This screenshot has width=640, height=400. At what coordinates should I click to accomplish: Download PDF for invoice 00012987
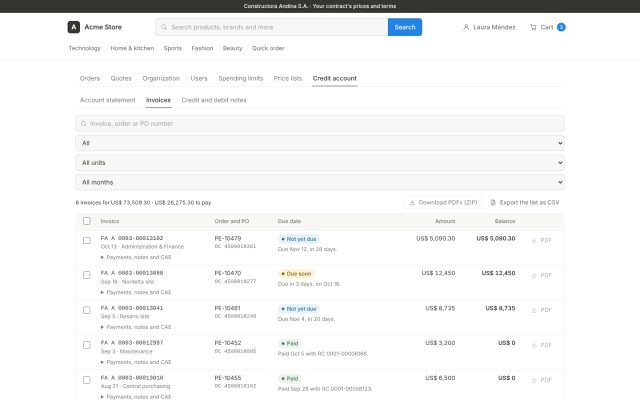(x=542, y=345)
